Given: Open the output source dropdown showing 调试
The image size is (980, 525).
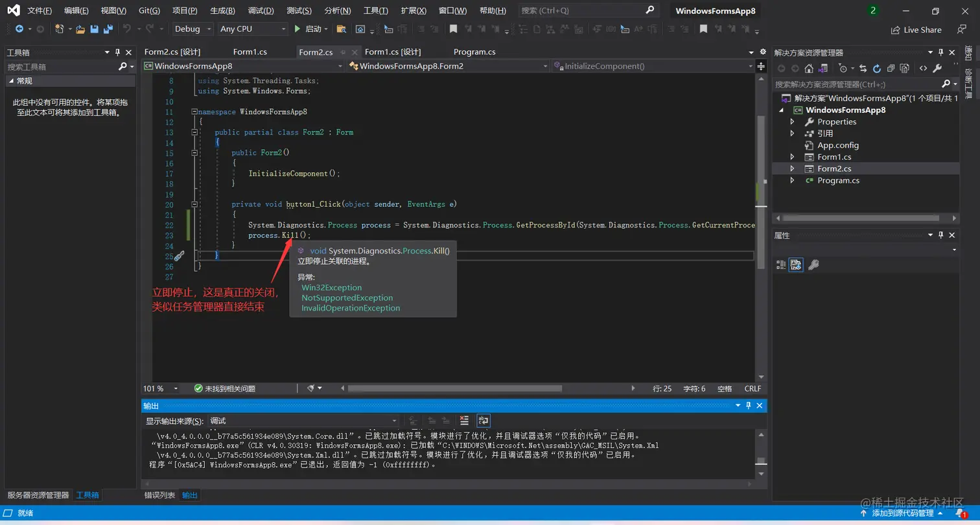Looking at the screenshot, I should (303, 421).
